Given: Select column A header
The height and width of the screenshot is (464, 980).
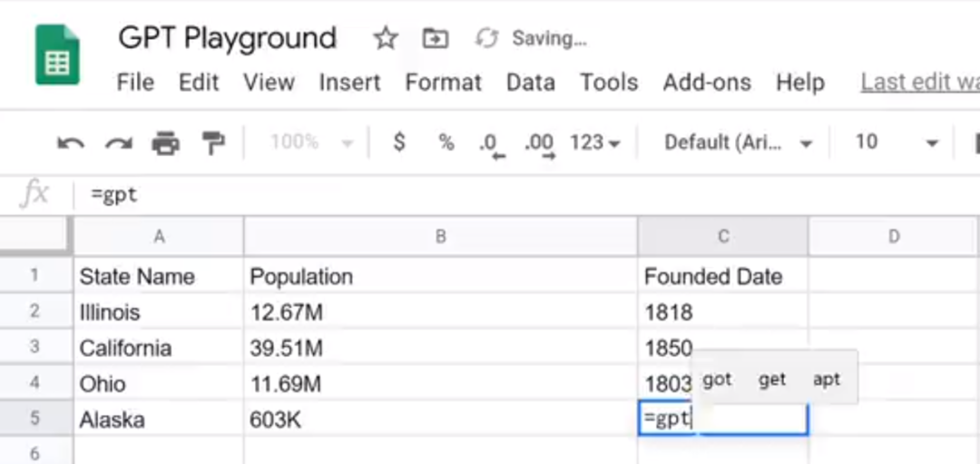Looking at the screenshot, I should (x=159, y=236).
